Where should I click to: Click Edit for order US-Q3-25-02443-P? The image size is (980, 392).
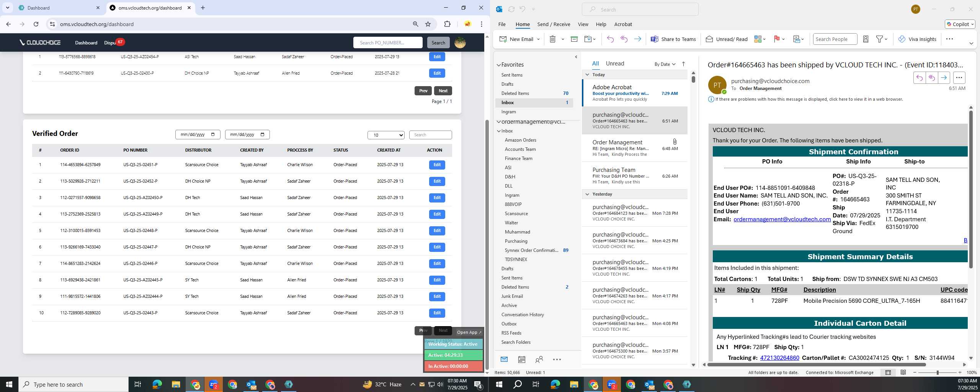click(x=437, y=313)
